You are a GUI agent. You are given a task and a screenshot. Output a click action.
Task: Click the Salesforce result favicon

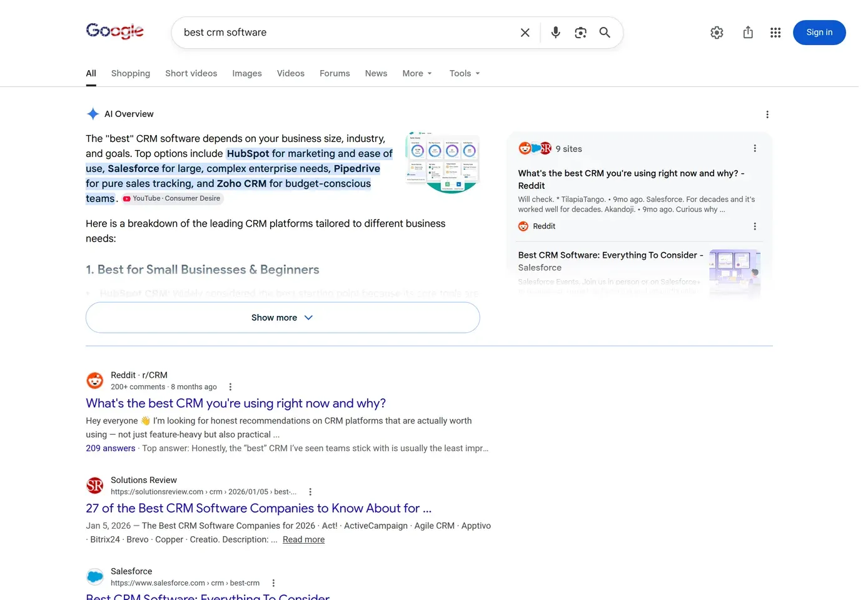[94, 577]
